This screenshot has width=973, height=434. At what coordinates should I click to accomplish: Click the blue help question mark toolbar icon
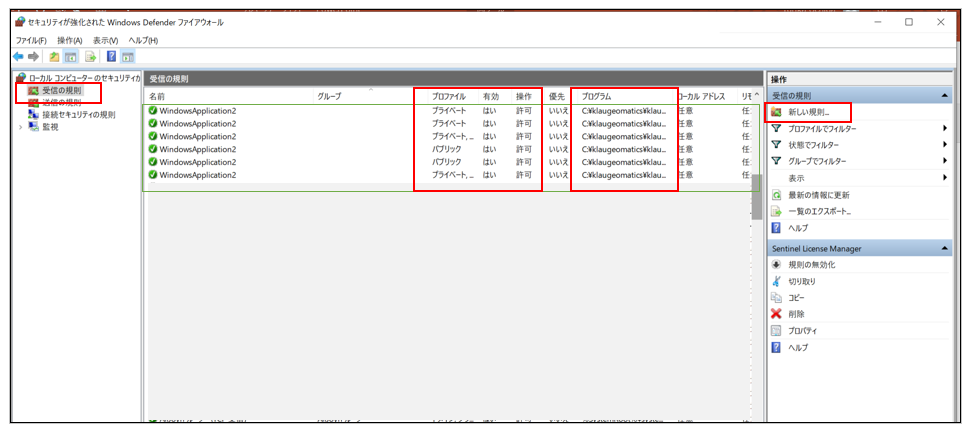pyautogui.click(x=111, y=57)
